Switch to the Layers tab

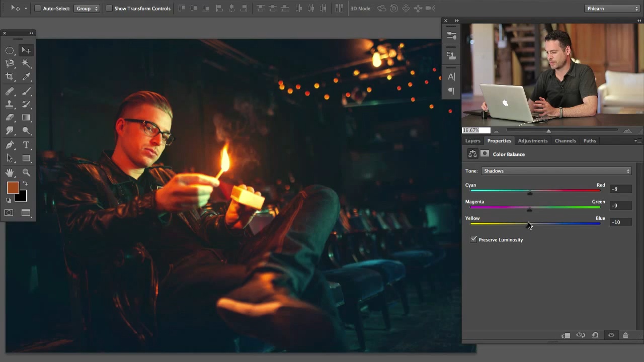click(x=472, y=141)
